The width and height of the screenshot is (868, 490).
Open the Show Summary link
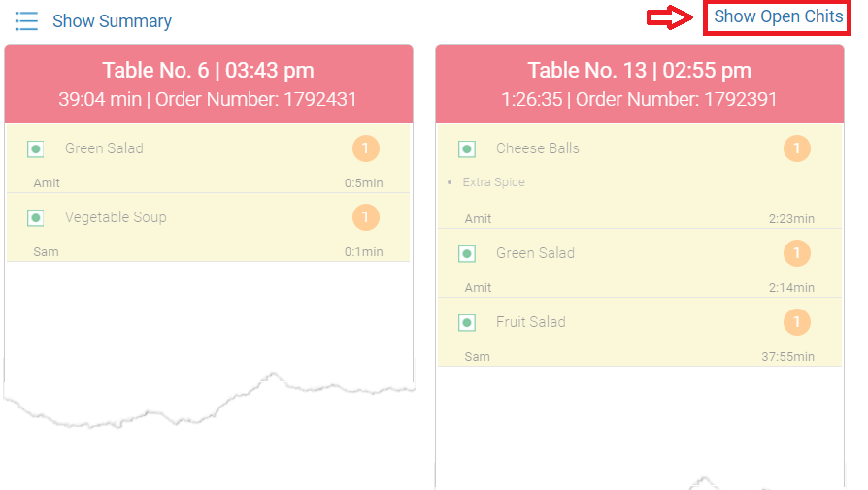(x=112, y=21)
